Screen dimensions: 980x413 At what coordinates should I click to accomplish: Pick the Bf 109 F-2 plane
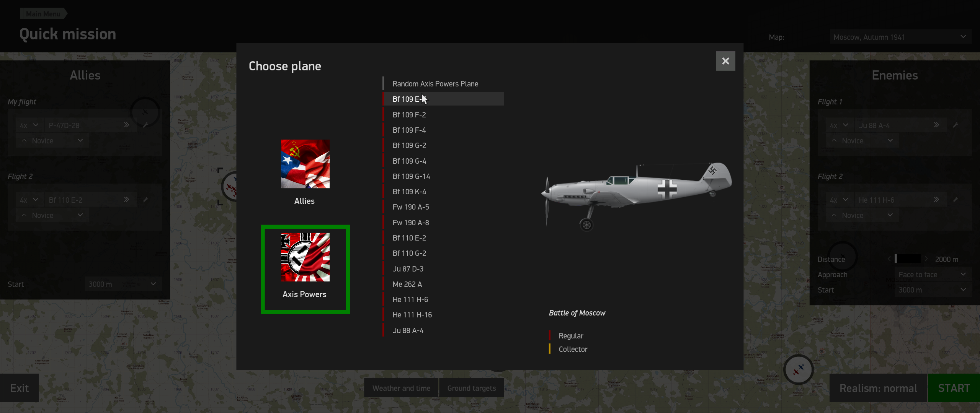[443, 115]
